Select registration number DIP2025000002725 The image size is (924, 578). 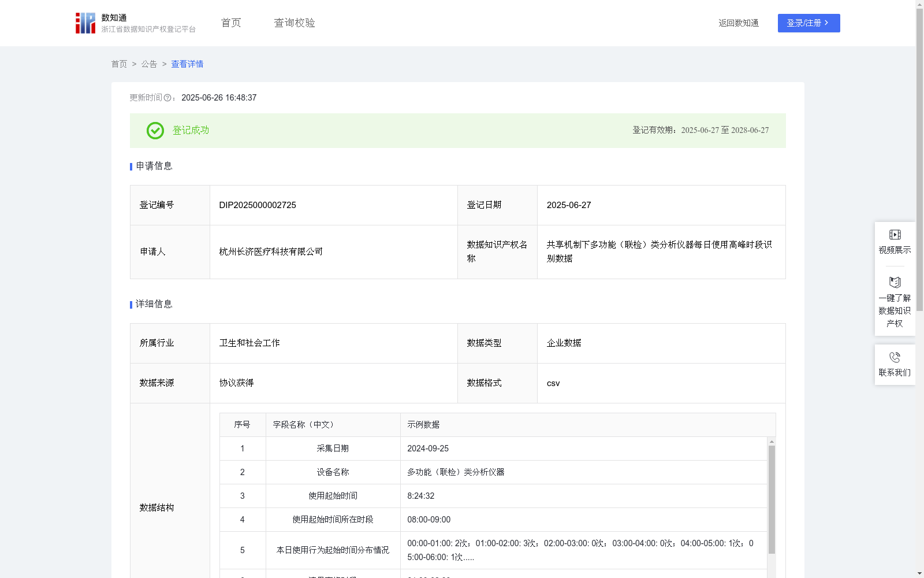coord(258,205)
